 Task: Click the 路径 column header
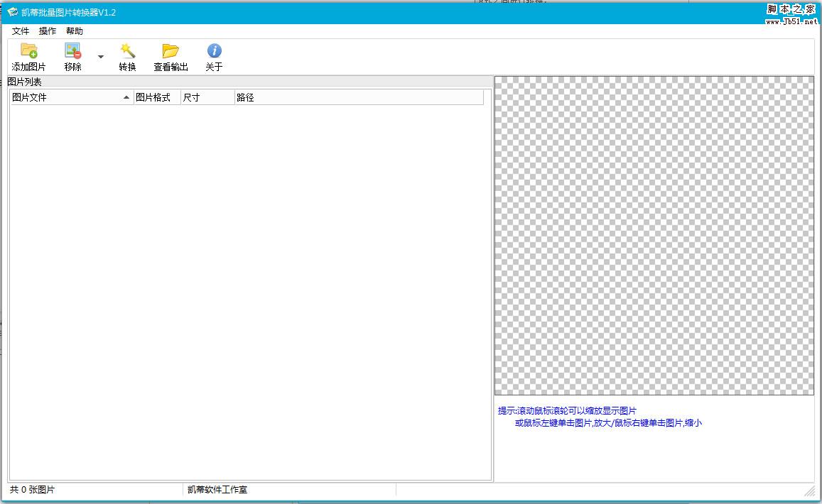click(359, 97)
